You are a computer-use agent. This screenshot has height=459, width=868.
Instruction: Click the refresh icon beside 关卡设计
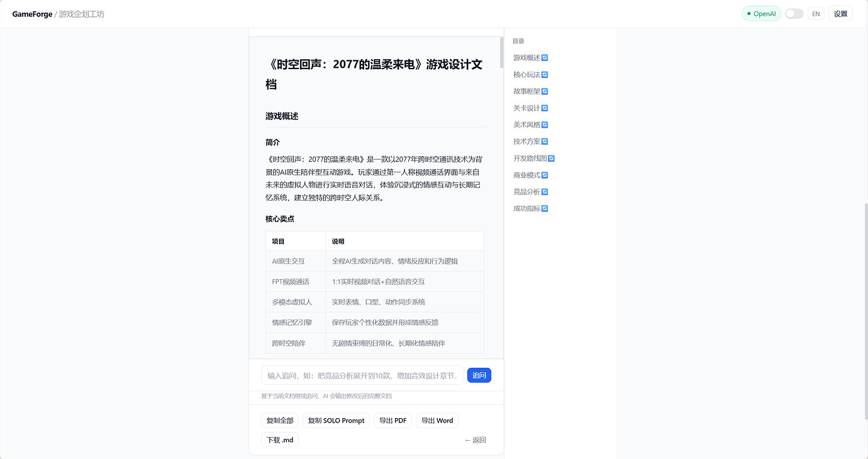click(x=545, y=108)
